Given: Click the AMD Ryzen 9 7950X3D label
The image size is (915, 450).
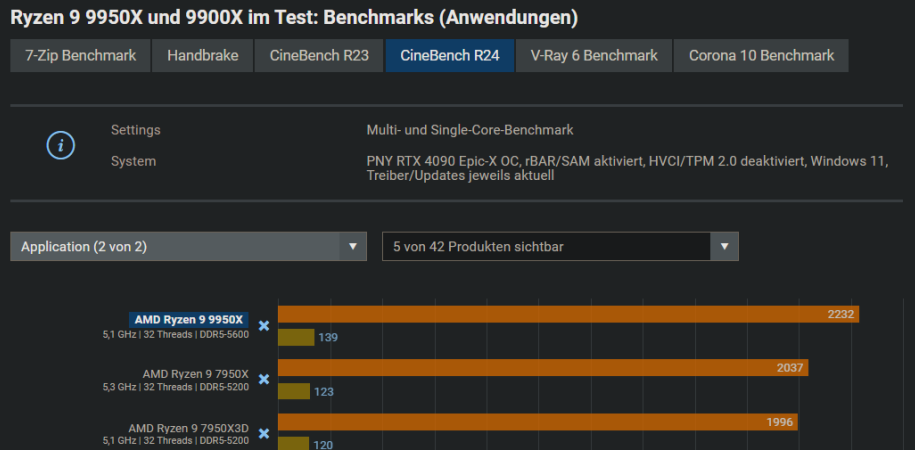Looking at the screenshot, I should [188, 428].
